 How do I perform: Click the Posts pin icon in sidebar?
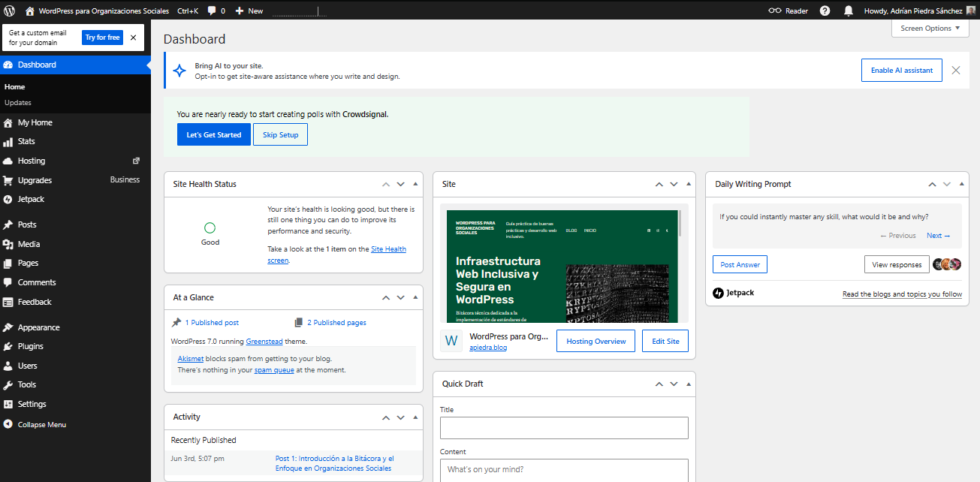click(x=8, y=224)
